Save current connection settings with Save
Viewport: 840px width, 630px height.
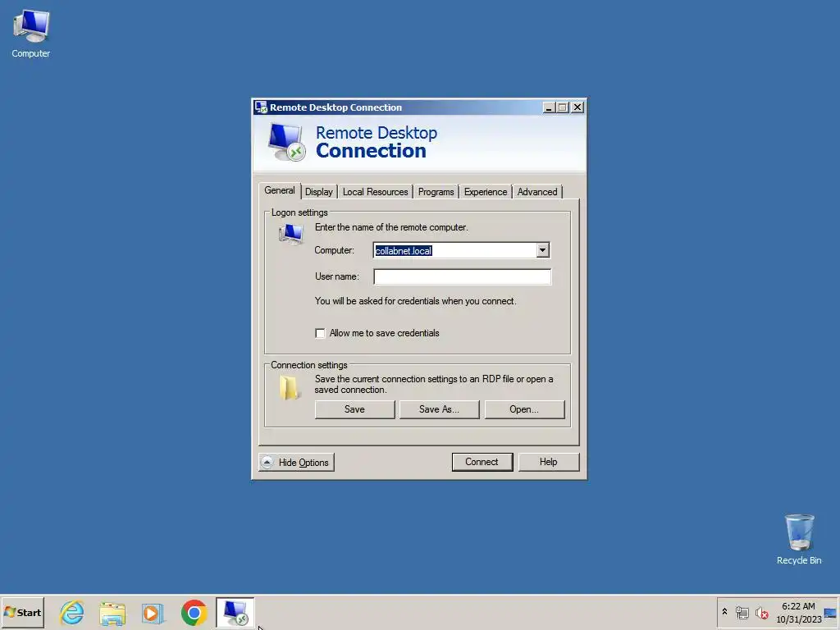(x=354, y=409)
